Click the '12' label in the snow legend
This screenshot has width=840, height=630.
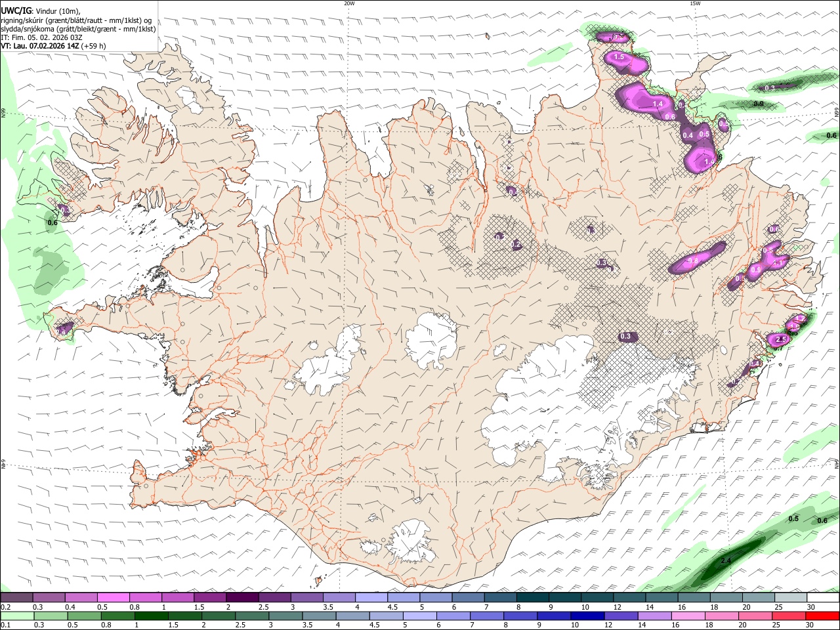(617, 607)
